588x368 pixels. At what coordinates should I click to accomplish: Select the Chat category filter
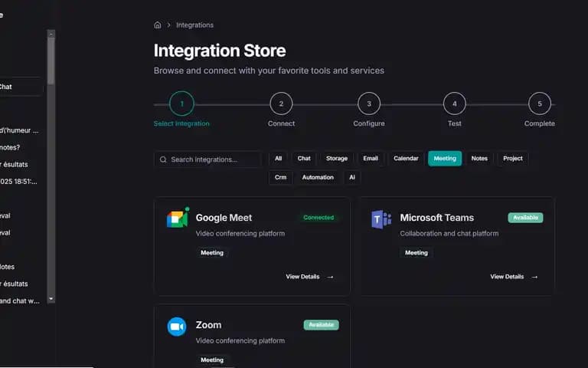[x=304, y=159]
